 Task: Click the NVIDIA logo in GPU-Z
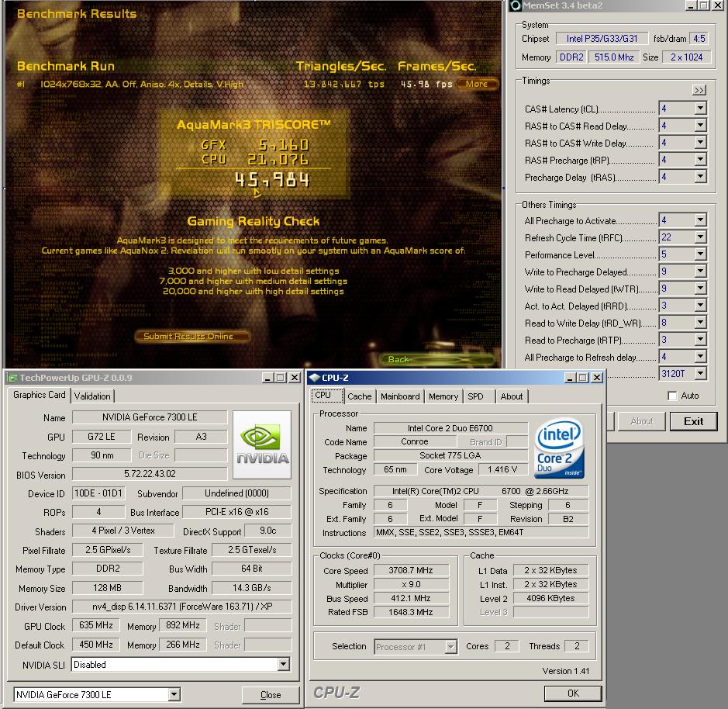click(x=262, y=444)
